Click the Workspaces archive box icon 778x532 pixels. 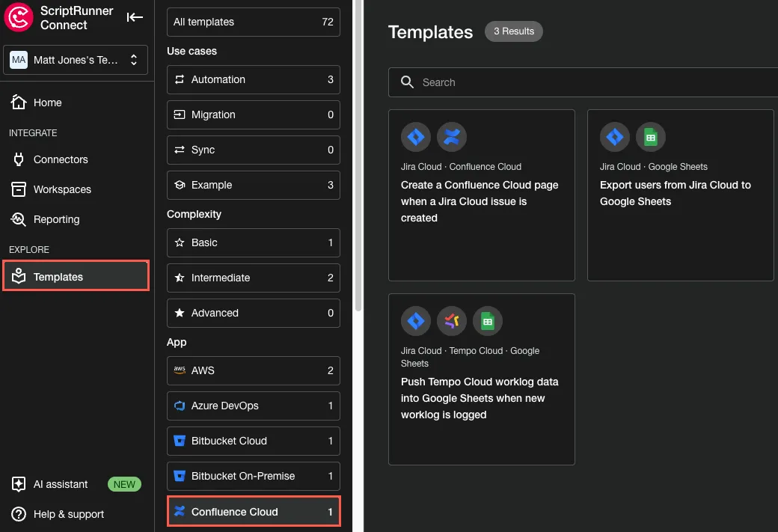click(x=19, y=189)
